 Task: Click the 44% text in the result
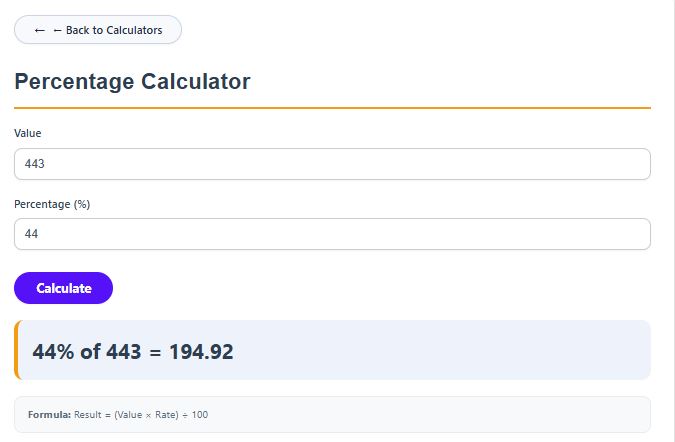coord(54,352)
